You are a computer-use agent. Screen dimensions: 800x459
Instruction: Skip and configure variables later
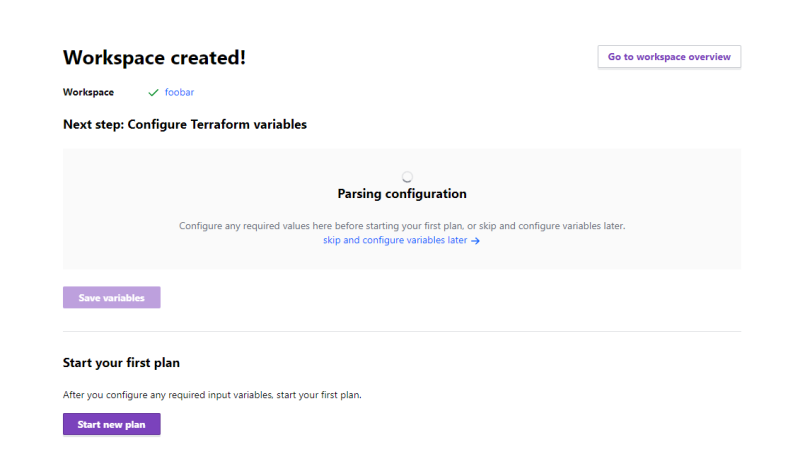click(395, 241)
